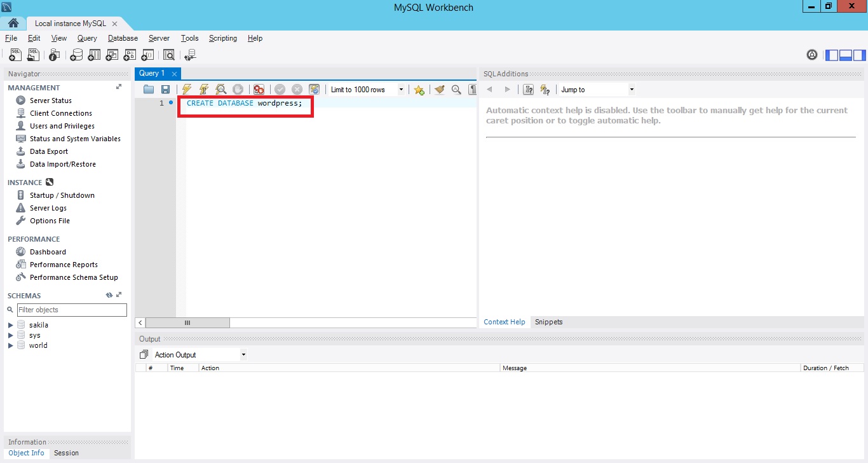Run EXPLAIN on the current statement
The width and height of the screenshot is (868, 463).
click(220, 90)
